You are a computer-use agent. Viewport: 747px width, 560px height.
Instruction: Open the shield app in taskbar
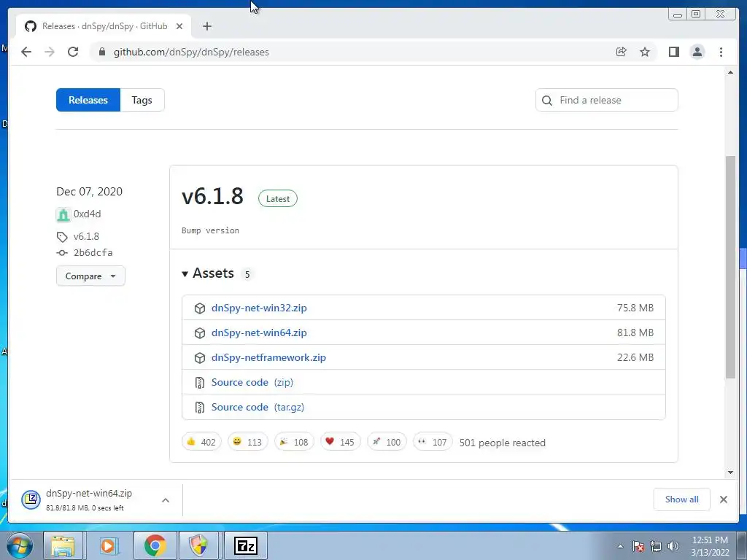198,545
